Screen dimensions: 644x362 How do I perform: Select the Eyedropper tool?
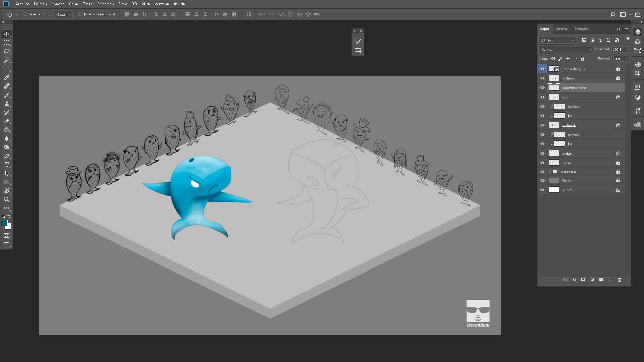click(7, 77)
